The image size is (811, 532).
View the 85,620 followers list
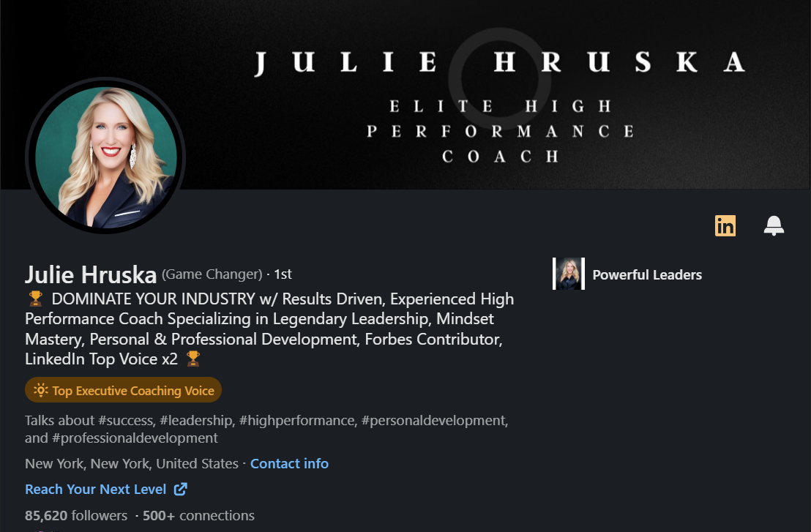76,515
